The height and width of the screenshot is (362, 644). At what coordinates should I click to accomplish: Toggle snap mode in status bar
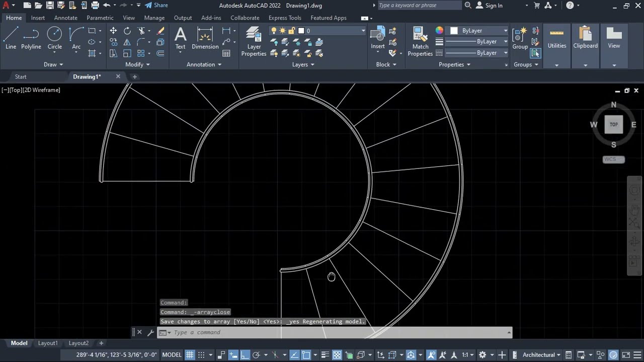(x=201, y=355)
